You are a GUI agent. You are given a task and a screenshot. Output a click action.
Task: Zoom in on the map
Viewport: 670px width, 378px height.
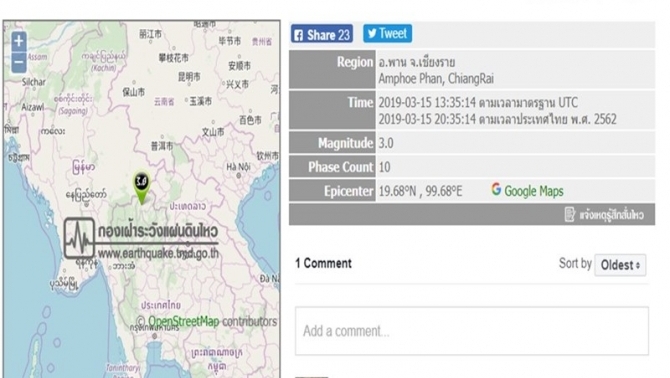19,41
